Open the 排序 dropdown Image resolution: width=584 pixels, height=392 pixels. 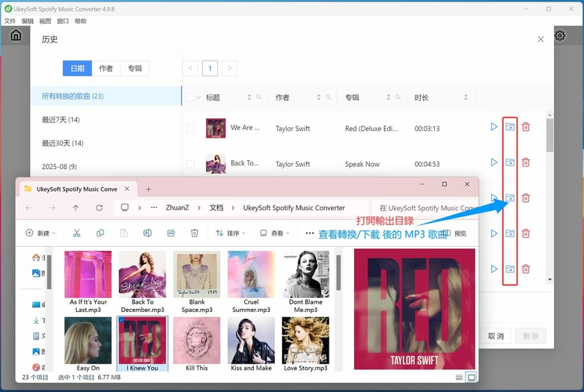point(230,233)
